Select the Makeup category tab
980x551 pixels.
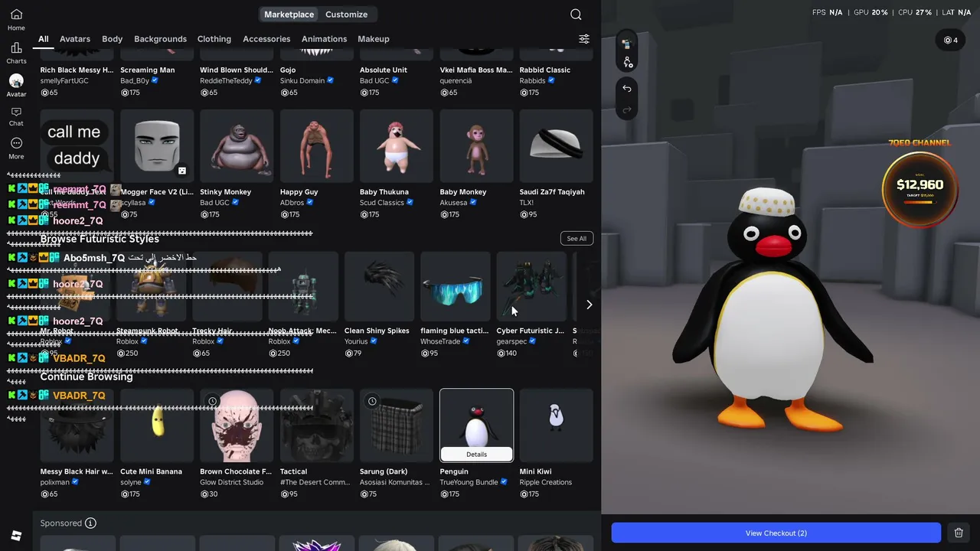[x=374, y=39]
